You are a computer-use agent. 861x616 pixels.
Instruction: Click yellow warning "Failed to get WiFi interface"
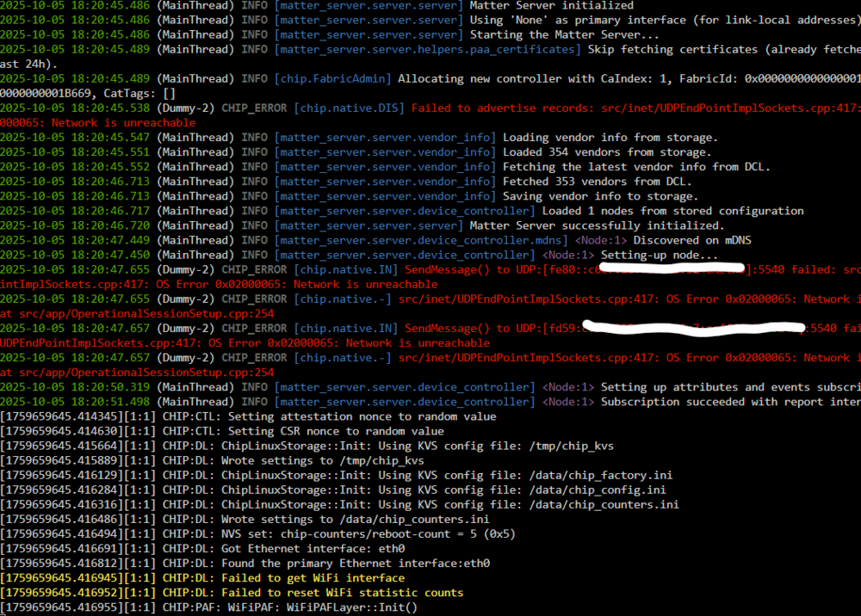(313, 578)
